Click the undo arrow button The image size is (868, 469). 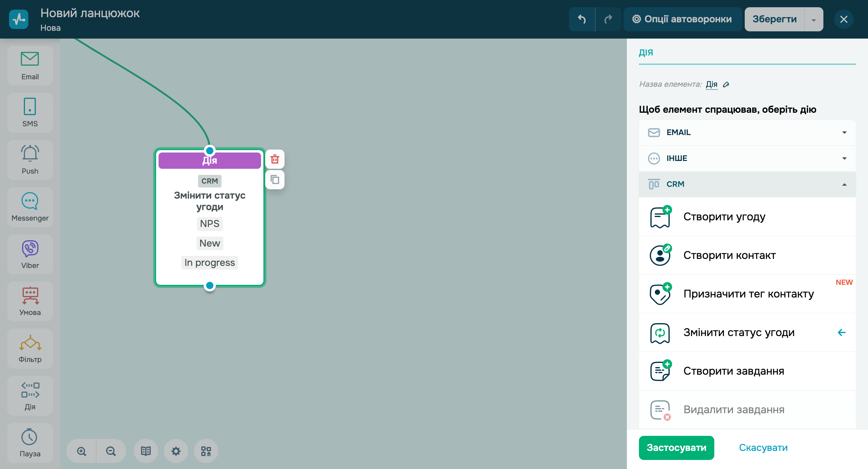(582, 19)
